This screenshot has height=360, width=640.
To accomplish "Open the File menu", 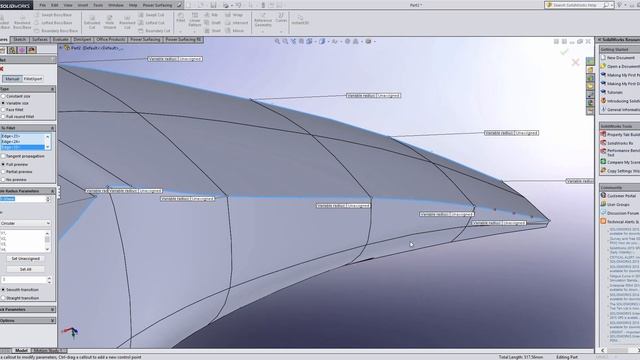I will click(42, 5).
